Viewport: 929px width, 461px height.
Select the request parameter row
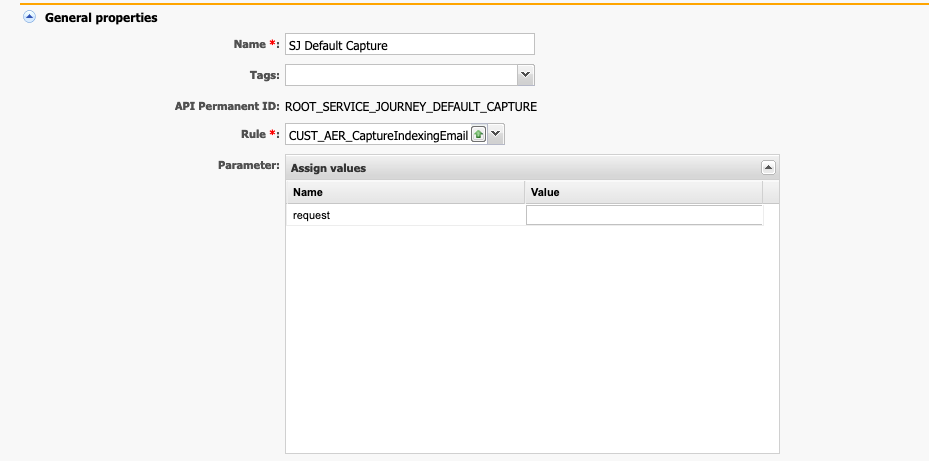click(525, 215)
